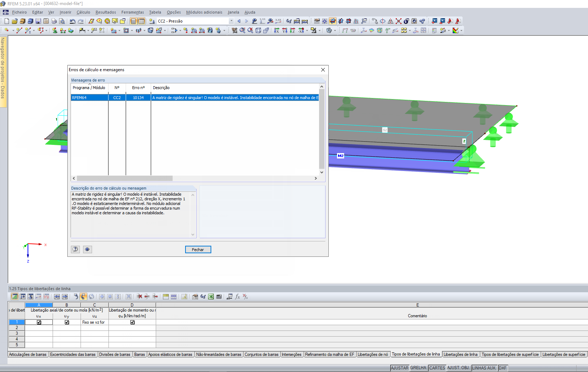Show view in X direction
The height and width of the screenshot is (372, 588).
(x=277, y=30)
